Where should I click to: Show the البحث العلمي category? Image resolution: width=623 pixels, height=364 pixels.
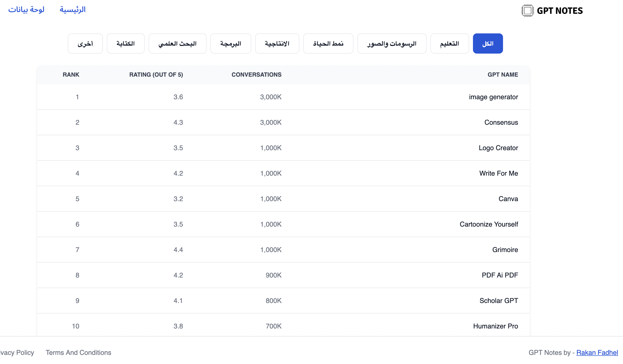pos(177,43)
